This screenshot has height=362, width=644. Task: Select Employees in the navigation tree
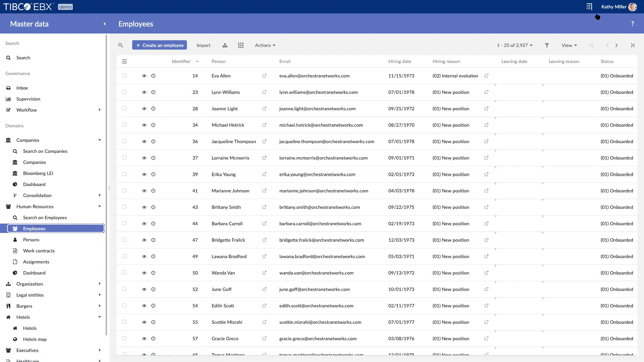pyautogui.click(x=56, y=229)
